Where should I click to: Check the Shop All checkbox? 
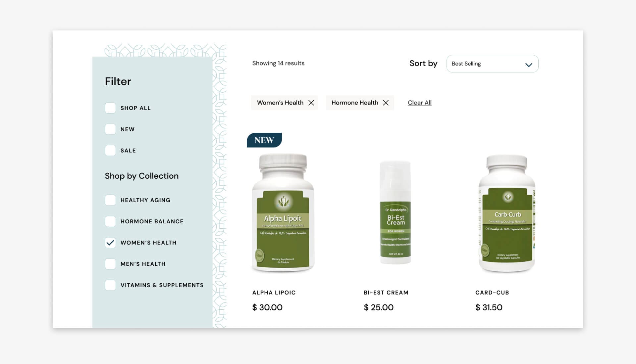click(x=110, y=108)
